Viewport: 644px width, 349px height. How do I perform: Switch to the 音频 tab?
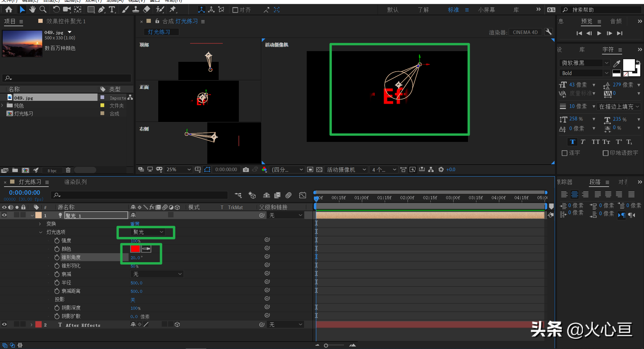616,21
